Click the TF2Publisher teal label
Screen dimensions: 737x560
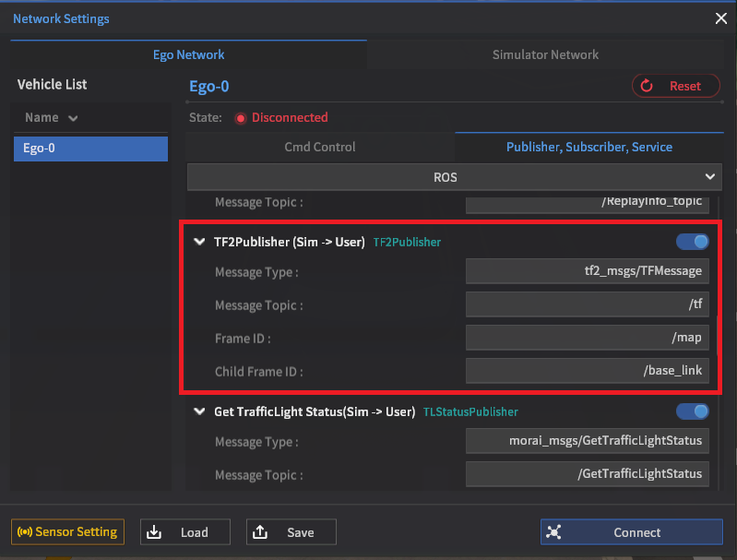[x=407, y=242]
